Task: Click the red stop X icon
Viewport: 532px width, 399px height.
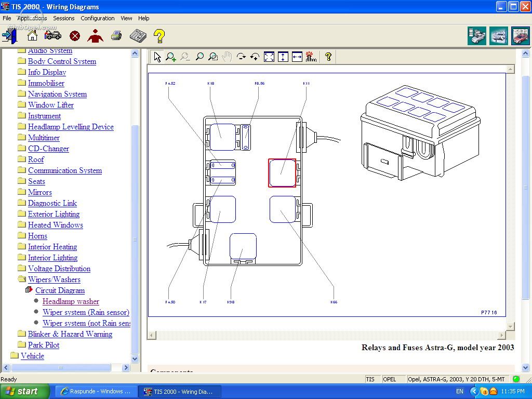Action: [x=75, y=36]
